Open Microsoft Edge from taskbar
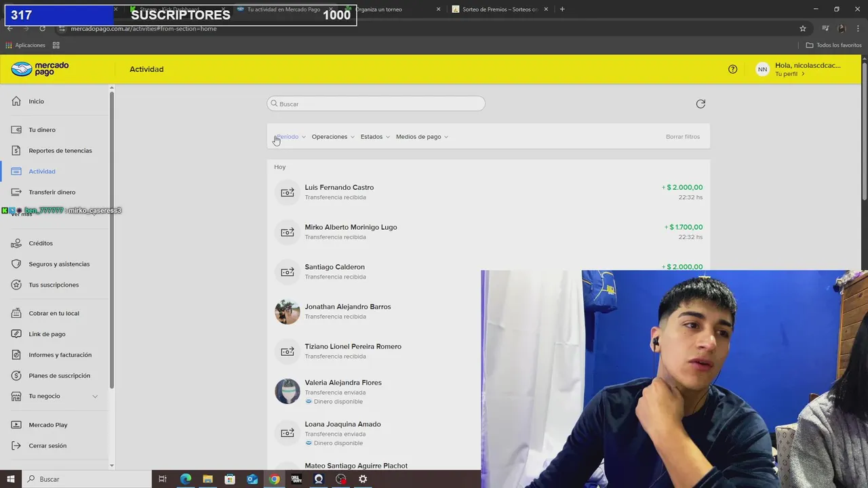This screenshot has width=868, height=488. [x=186, y=479]
